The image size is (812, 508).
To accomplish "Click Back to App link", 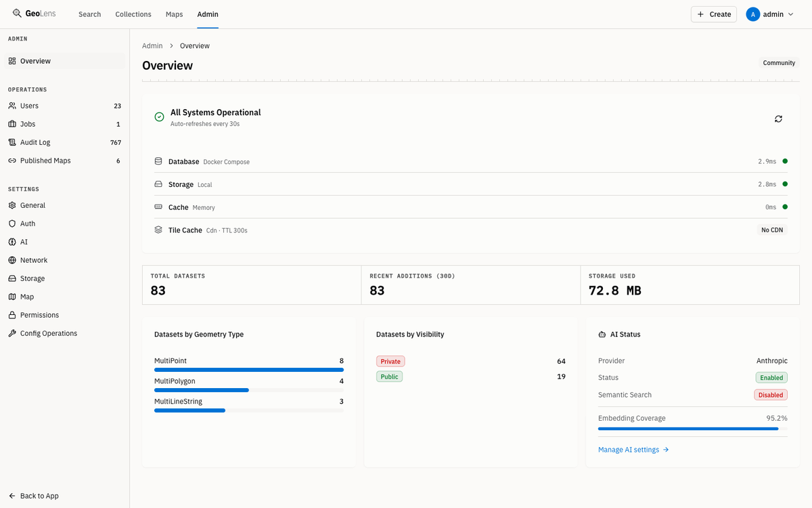I will point(34,496).
